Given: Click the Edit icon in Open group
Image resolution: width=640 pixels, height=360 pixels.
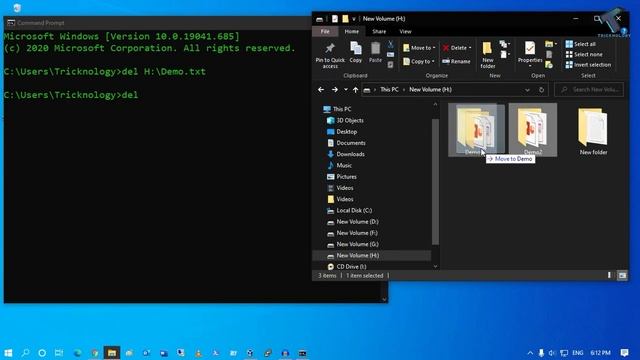Looking at the screenshot, I should click(549, 54).
